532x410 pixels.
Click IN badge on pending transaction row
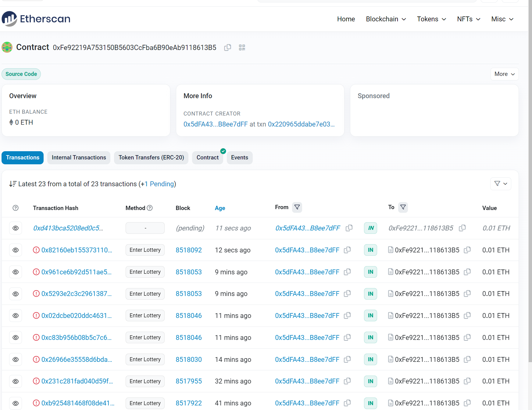coord(371,228)
